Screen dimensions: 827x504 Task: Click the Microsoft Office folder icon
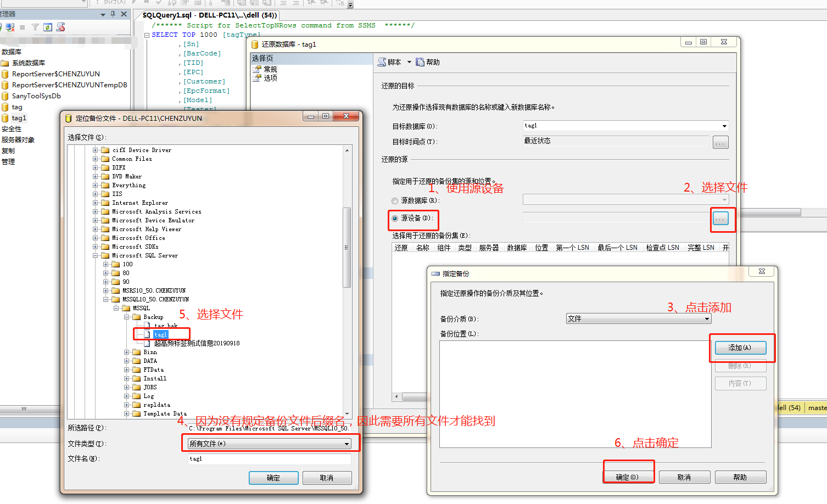point(105,238)
